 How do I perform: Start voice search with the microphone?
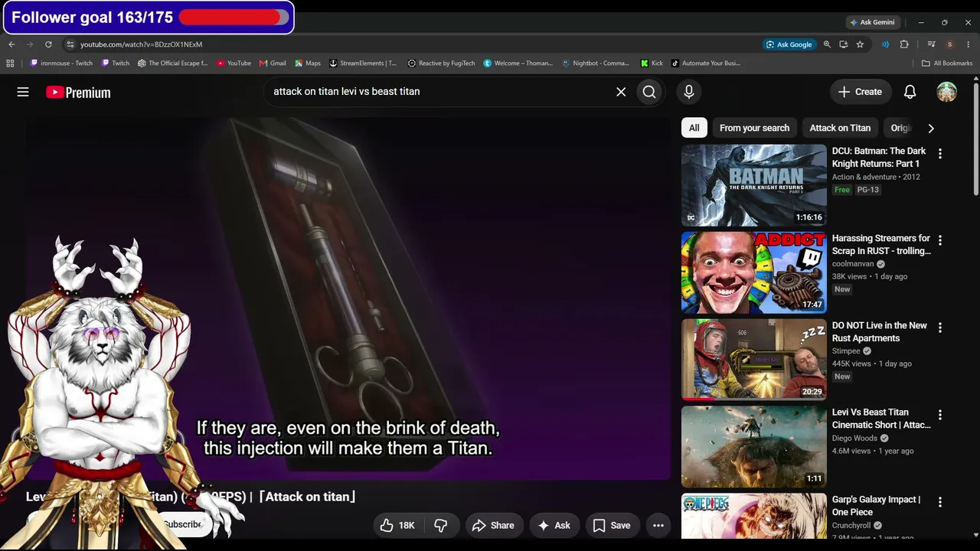[x=689, y=92]
